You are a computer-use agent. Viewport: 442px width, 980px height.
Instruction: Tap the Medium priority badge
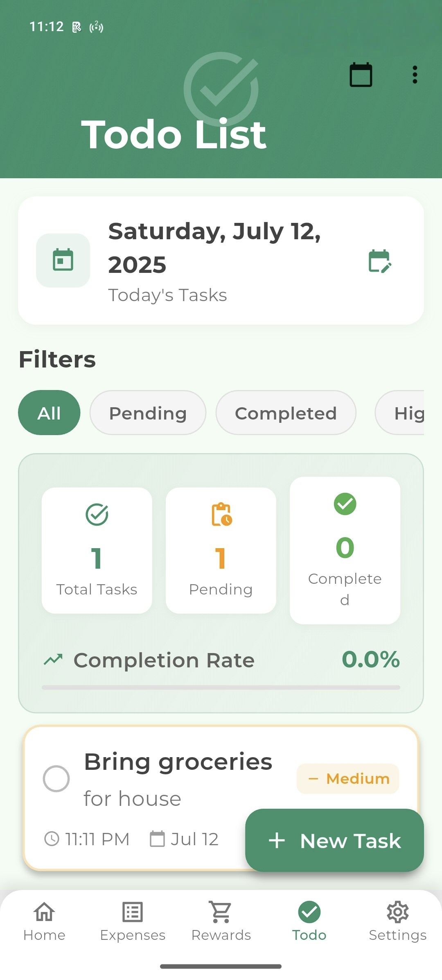[x=348, y=778]
